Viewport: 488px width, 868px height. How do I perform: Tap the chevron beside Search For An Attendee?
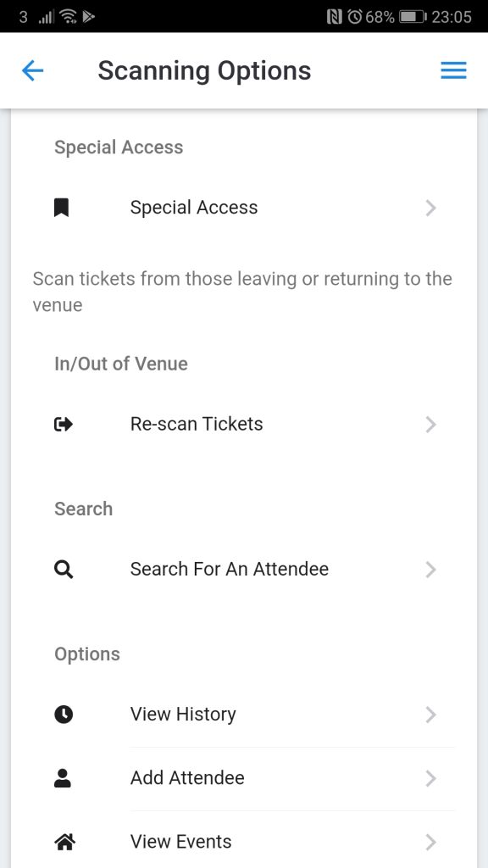[x=431, y=570]
